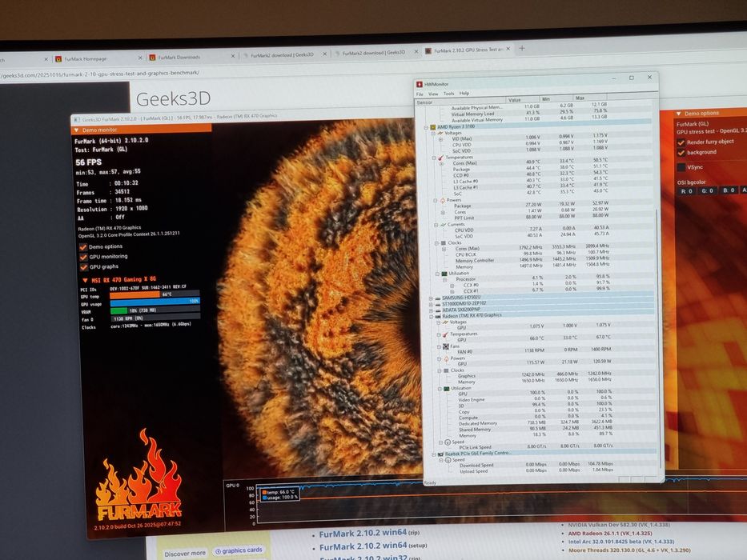
Task: Click the ST1000DM010-2EP102 drive icon
Action: point(437,304)
